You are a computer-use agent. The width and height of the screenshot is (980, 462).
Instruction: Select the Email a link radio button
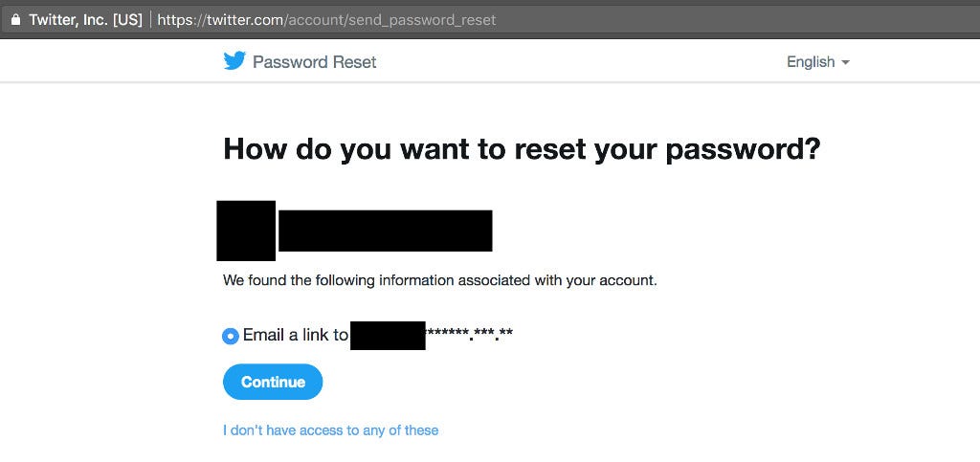click(x=231, y=336)
